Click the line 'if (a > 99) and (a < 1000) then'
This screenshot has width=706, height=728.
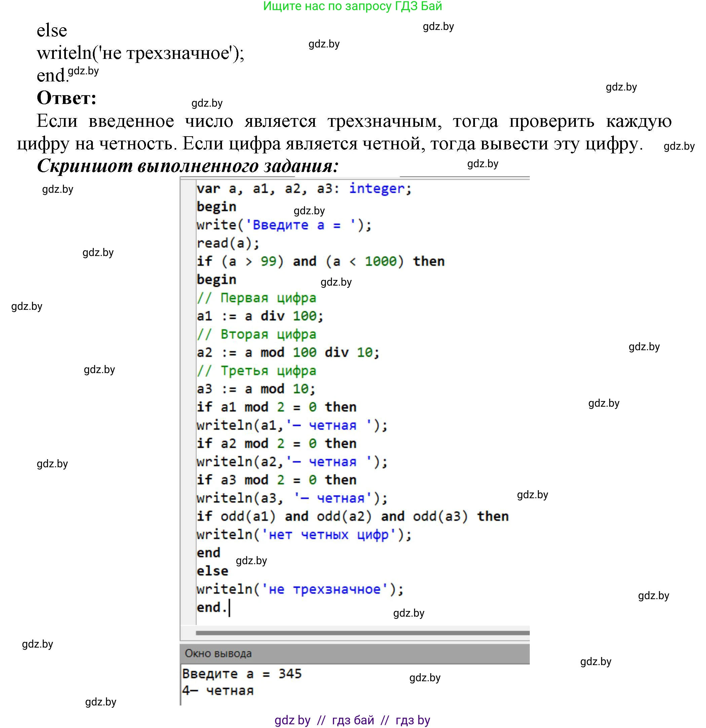point(320,261)
